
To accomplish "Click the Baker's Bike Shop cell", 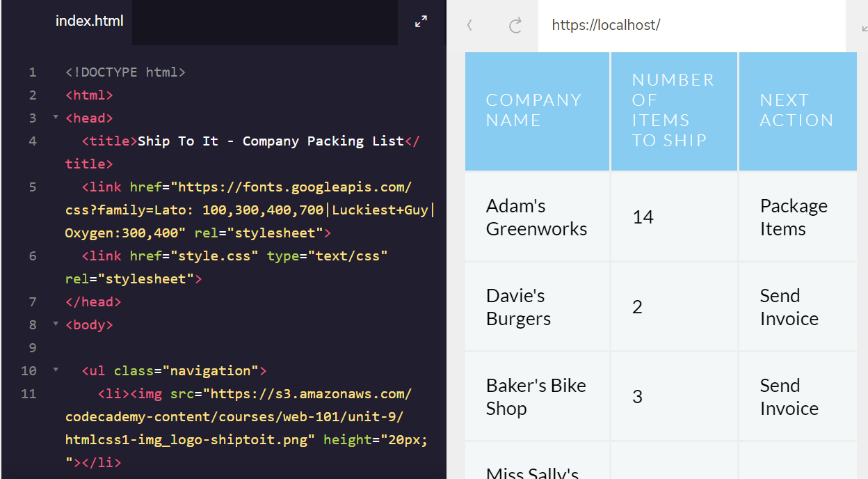I will pos(536,396).
